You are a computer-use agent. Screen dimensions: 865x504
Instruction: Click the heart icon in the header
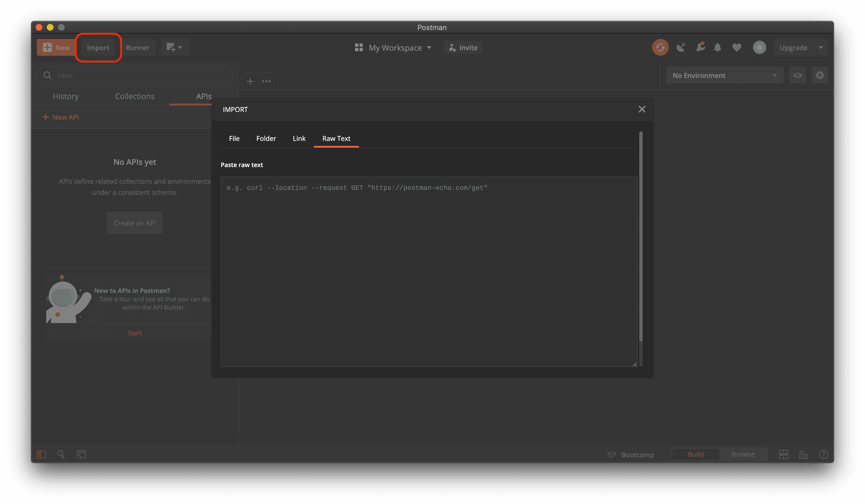(x=736, y=47)
